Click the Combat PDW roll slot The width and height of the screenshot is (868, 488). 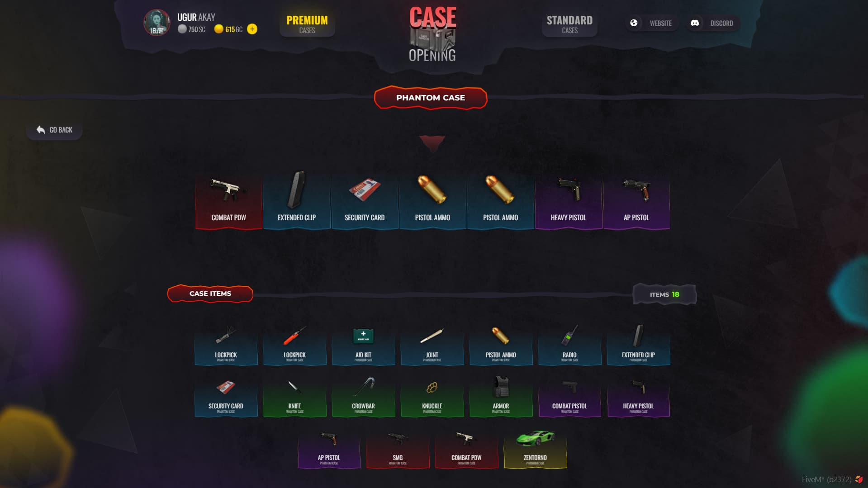[x=229, y=200]
